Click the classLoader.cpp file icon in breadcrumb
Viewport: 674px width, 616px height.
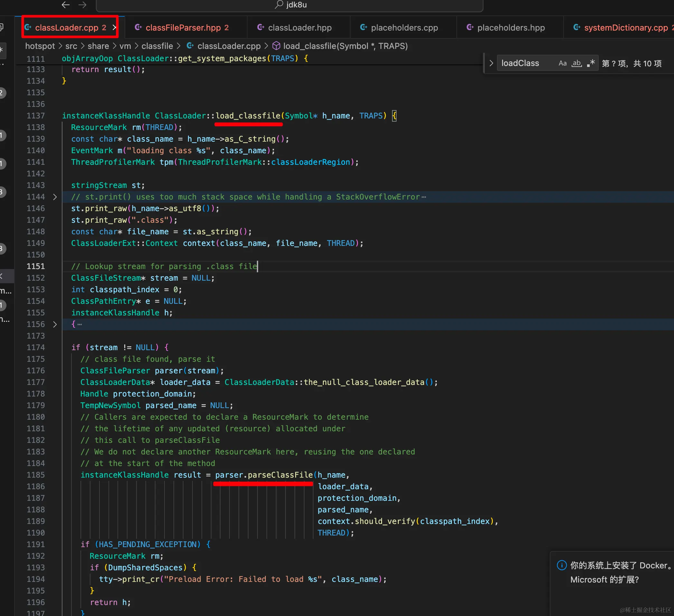coord(190,46)
